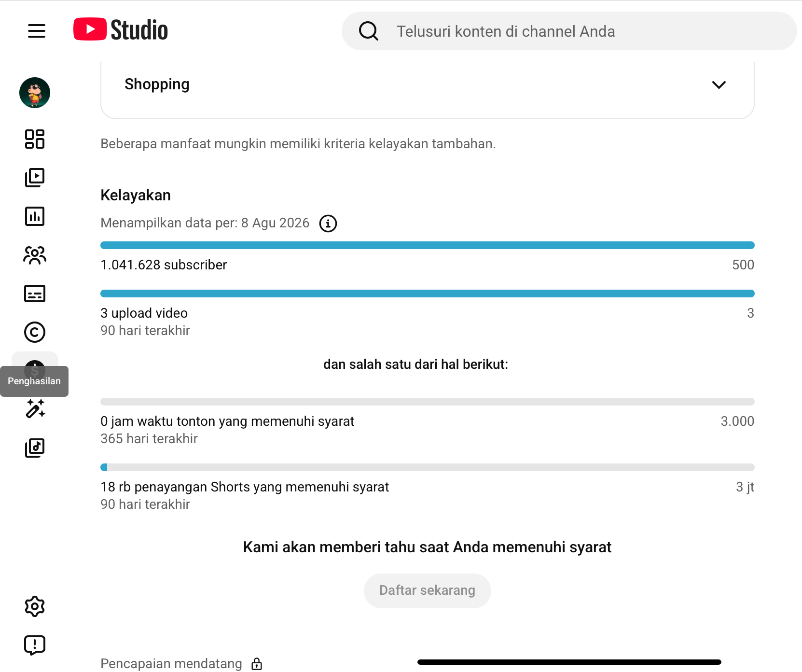Open the Community people icon
Image resolution: width=802 pixels, height=672 pixels.
(35, 255)
